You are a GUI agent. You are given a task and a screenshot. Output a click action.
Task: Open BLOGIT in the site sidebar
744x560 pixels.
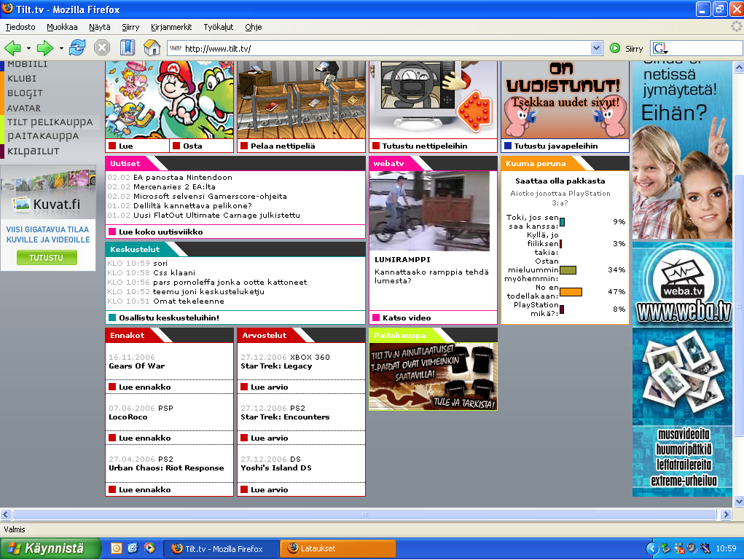pos(25,93)
